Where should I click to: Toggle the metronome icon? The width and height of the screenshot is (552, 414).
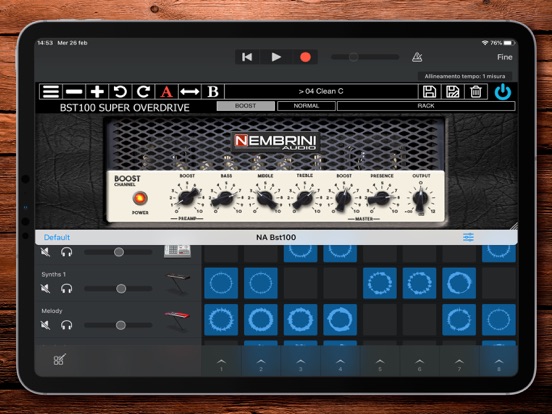point(417,57)
